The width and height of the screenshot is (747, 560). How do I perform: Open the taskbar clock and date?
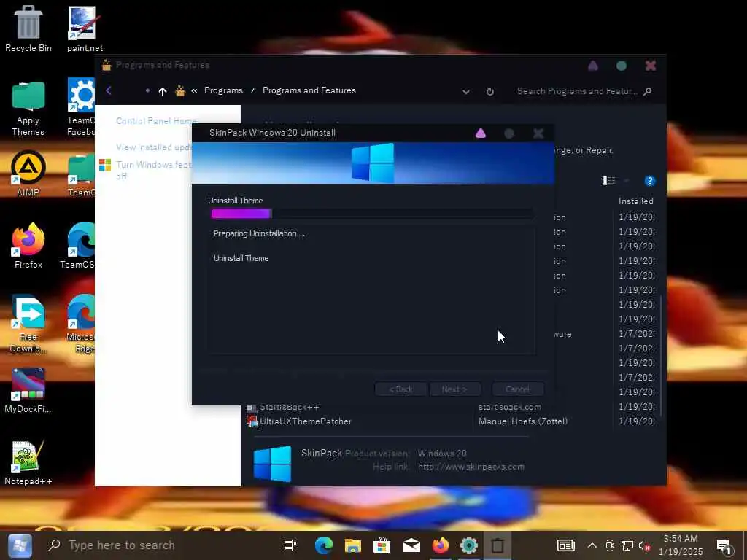681,545
